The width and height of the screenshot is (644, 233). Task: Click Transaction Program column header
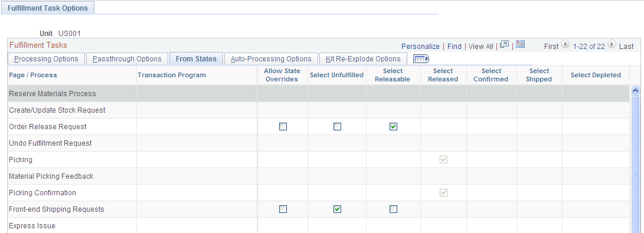tap(172, 75)
